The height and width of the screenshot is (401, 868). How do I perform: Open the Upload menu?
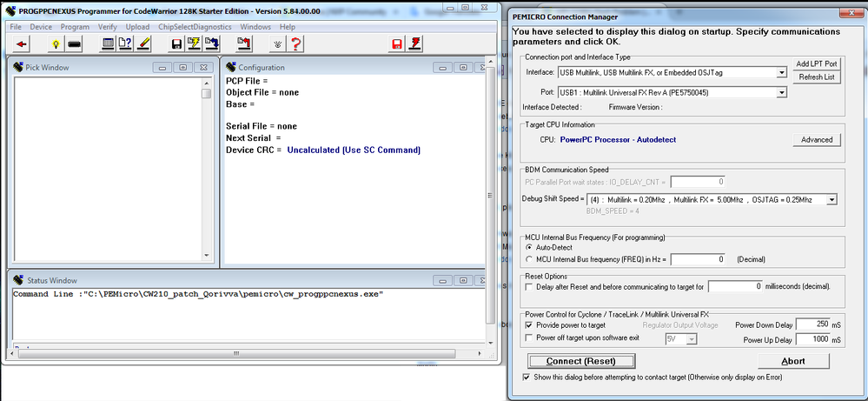137,27
